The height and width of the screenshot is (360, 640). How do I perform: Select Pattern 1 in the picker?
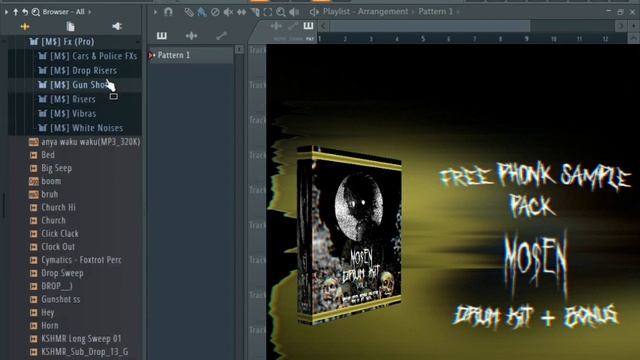[x=191, y=55]
